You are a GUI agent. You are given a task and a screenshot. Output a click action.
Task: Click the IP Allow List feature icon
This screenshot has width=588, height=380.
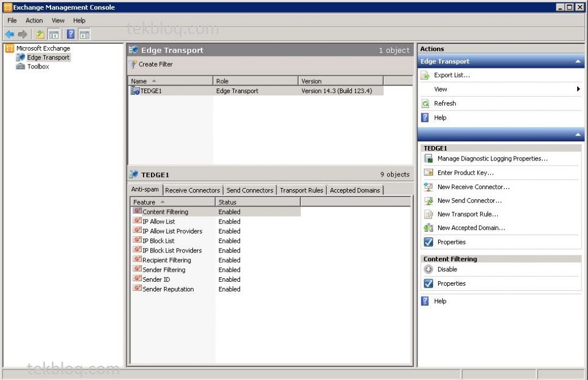click(137, 221)
